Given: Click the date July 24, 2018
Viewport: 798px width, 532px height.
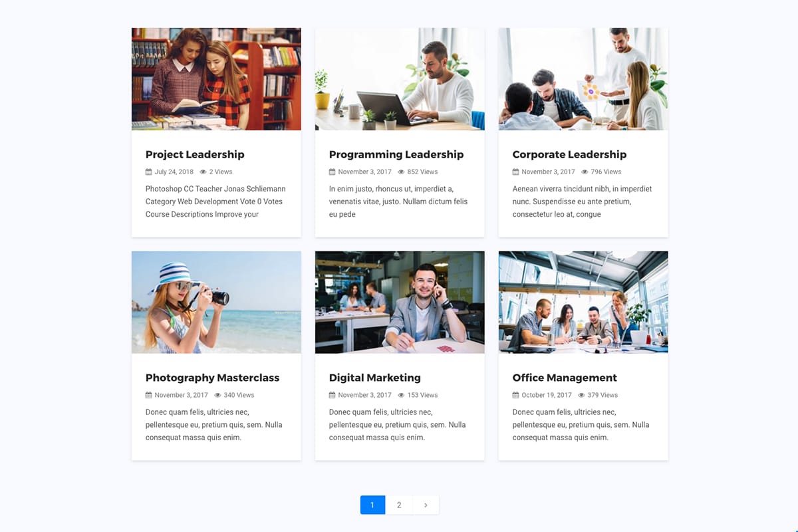Looking at the screenshot, I should point(174,172).
